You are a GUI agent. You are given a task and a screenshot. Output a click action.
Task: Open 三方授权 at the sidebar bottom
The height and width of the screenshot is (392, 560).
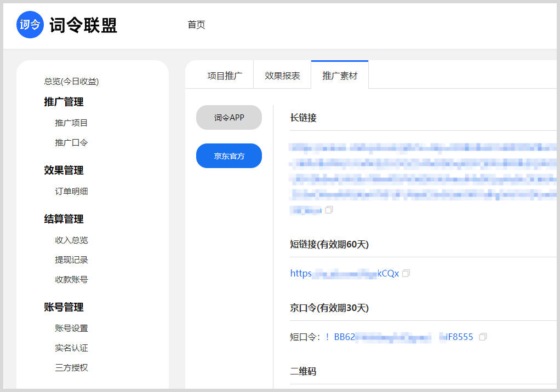72,367
